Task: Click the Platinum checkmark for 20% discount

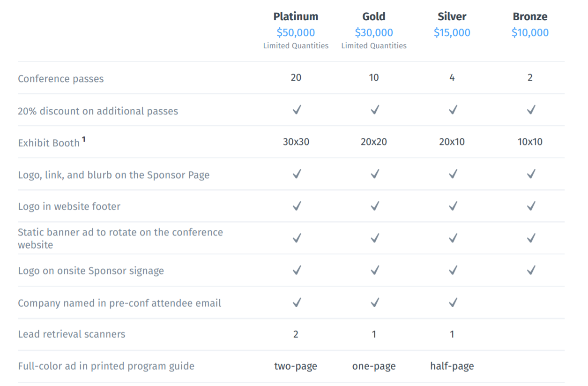Action: click(x=296, y=110)
